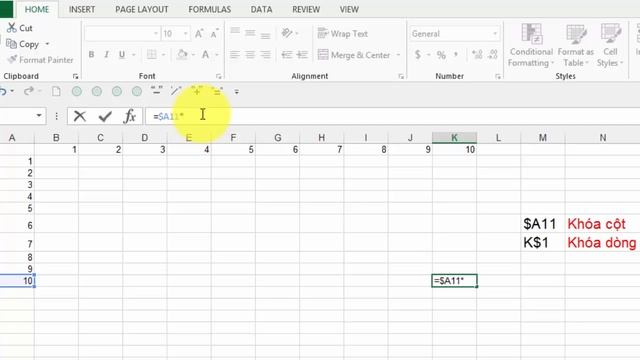Click the Accounting Number Format dollar icon
This screenshot has width=640, height=360.
click(x=418, y=54)
